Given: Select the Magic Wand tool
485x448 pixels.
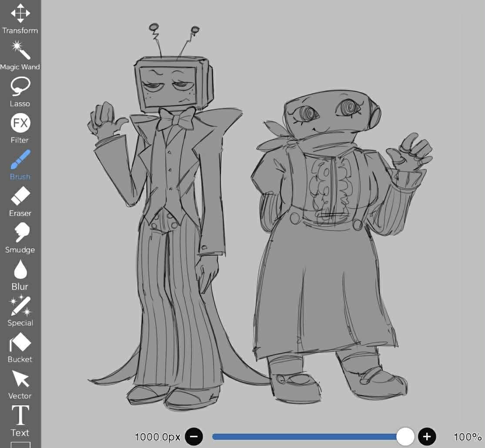Looking at the screenshot, I should tap(20, 55).
